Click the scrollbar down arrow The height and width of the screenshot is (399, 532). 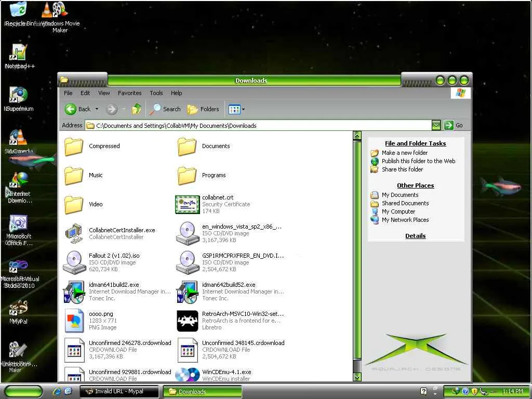[x=357, y=377]
